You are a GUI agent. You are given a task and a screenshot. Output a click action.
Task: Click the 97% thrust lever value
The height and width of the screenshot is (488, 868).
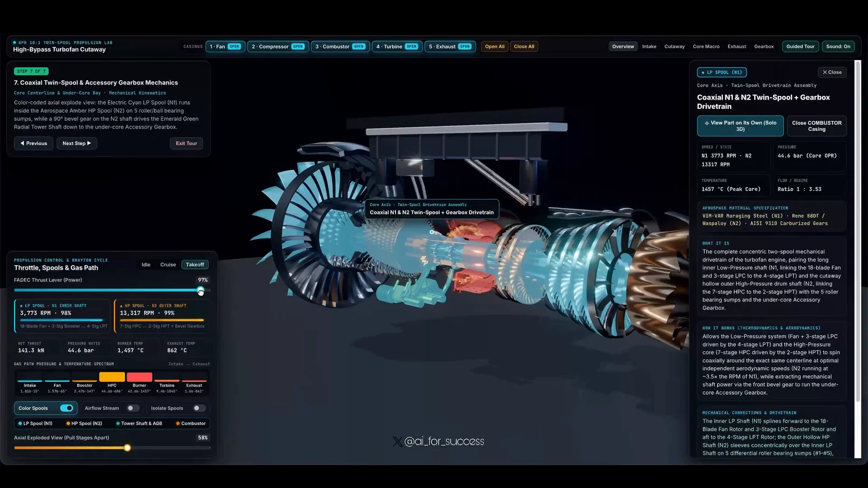[x=203, y=280]
